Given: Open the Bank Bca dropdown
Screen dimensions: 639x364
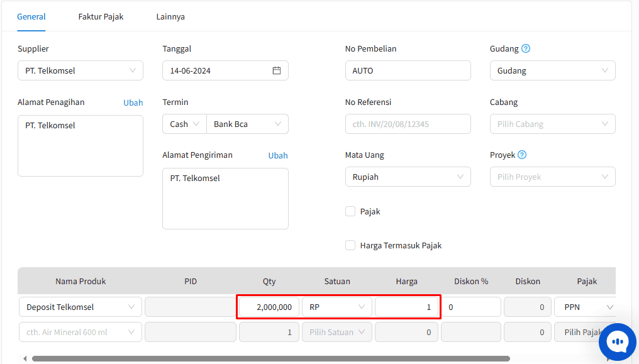Looking at the screenshot, I should coord(247,124).
